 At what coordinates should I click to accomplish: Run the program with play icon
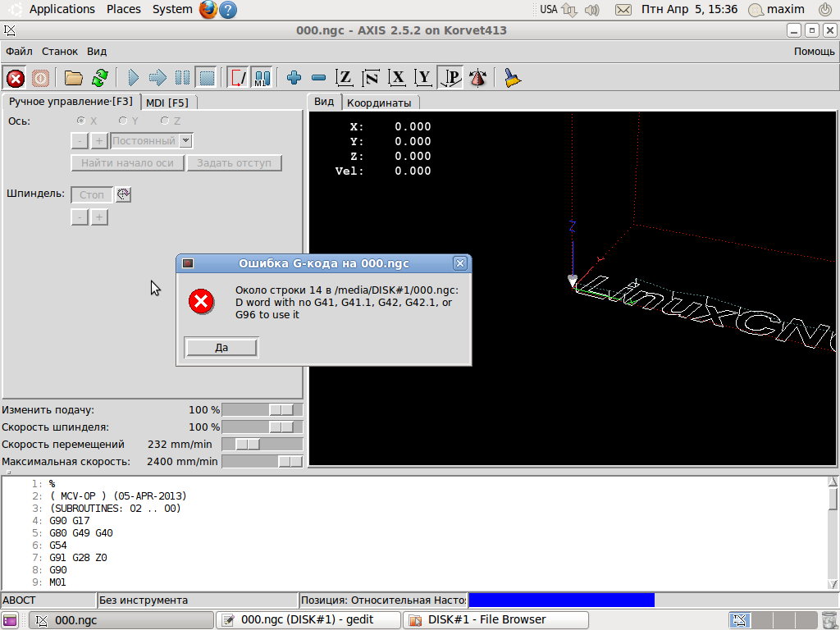(x=134, y=78)
